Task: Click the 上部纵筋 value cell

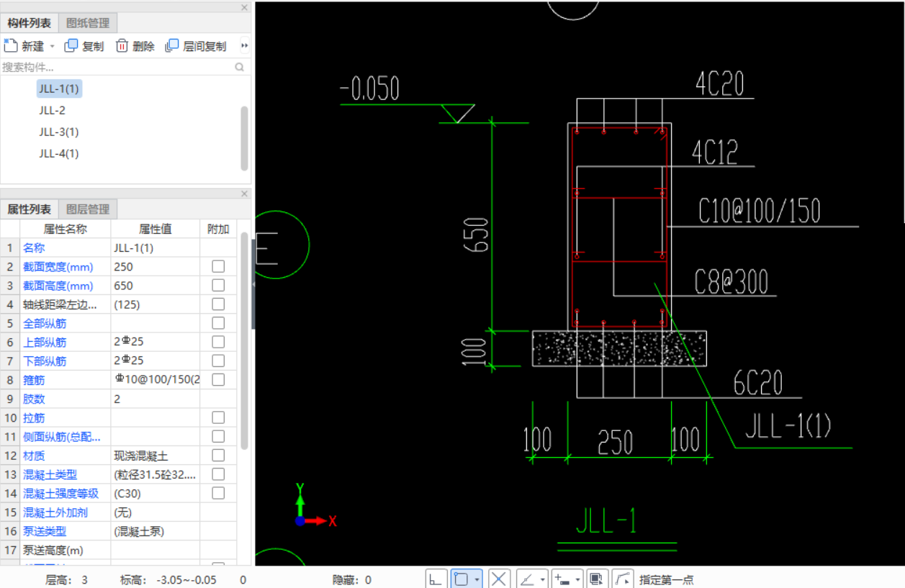Action: (x=156, y=342)
